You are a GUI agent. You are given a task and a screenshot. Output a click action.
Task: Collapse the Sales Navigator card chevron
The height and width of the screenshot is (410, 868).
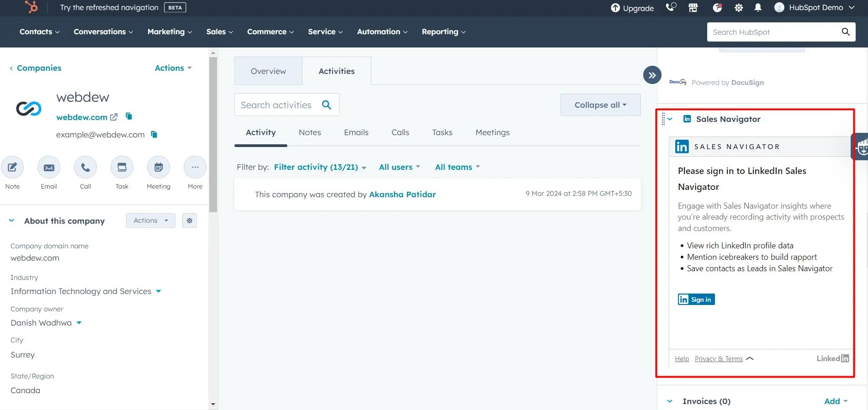coord(670,119)
